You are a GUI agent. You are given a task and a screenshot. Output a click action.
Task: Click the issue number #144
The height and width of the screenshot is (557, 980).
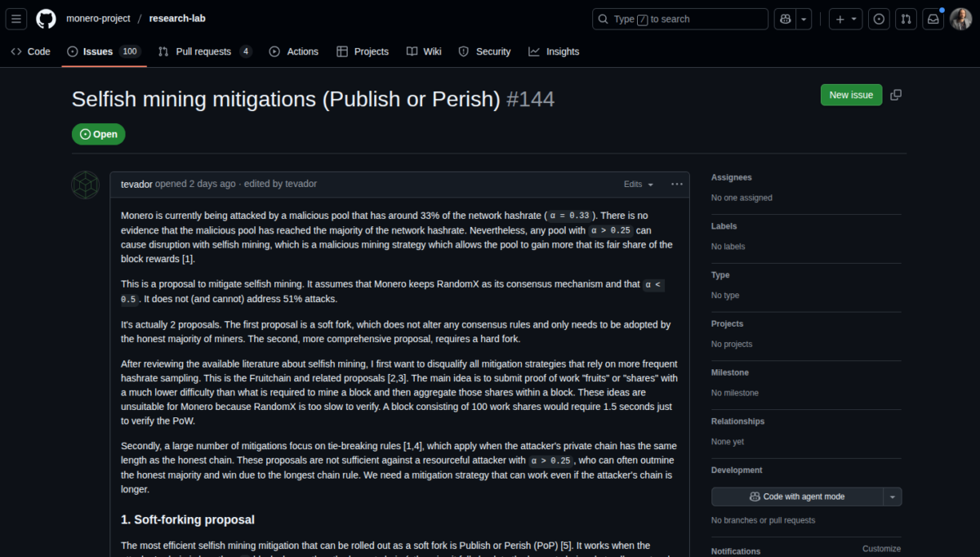coord(530,100)
